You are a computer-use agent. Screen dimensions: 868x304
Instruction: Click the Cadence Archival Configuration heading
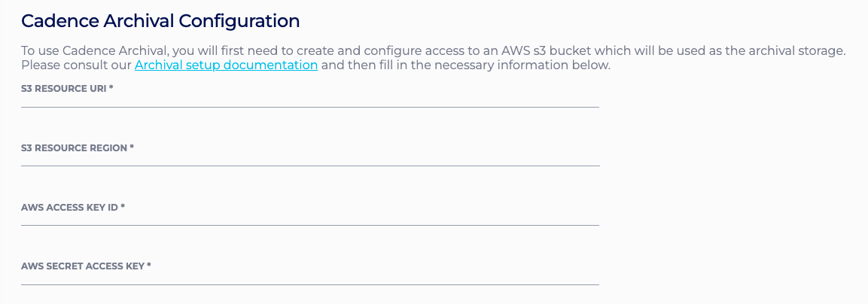coord(160,21)
